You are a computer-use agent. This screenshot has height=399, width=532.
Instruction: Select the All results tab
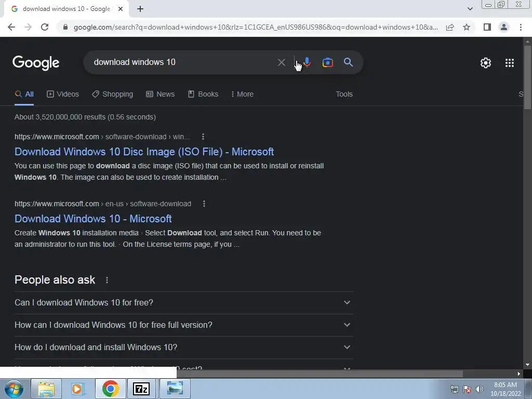coord(24,95)
